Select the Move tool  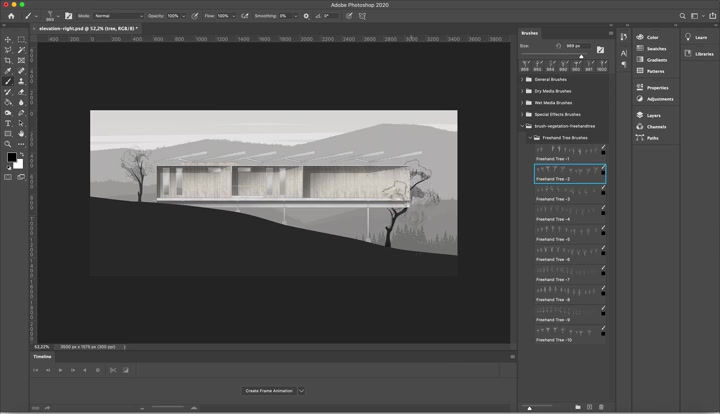coord(8,39)
